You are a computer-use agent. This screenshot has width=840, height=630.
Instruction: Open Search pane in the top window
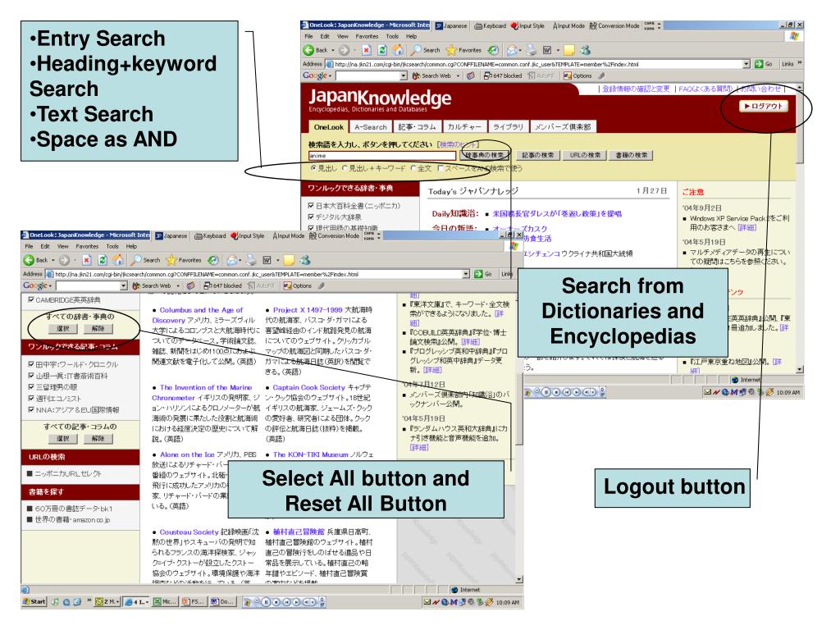point(426,50)
